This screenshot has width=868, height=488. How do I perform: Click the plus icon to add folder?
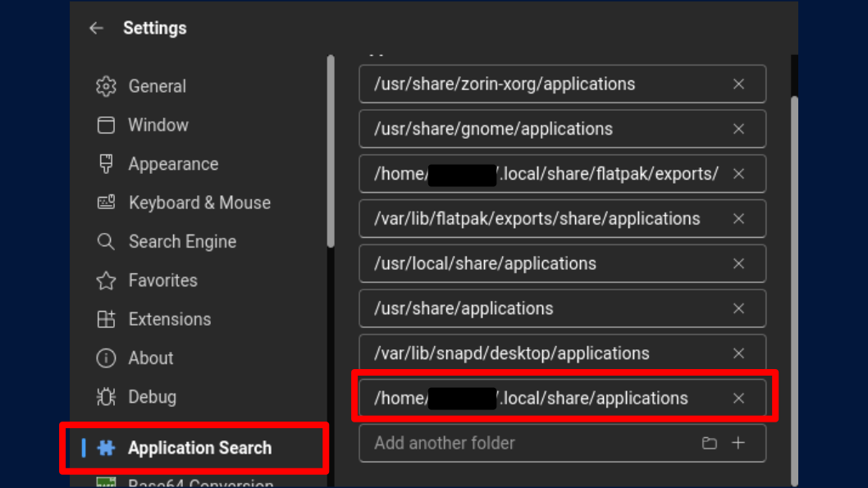click(738, 443)
